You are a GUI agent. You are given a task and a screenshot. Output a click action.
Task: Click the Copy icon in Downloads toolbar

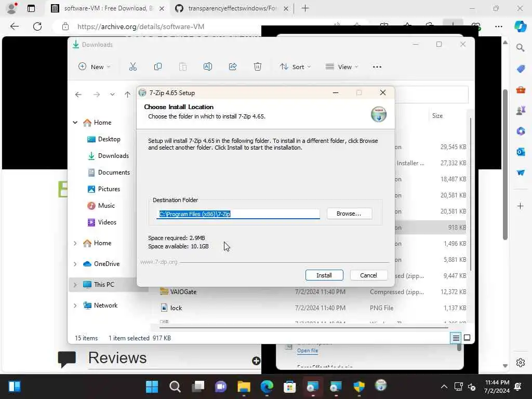point(158,67)
